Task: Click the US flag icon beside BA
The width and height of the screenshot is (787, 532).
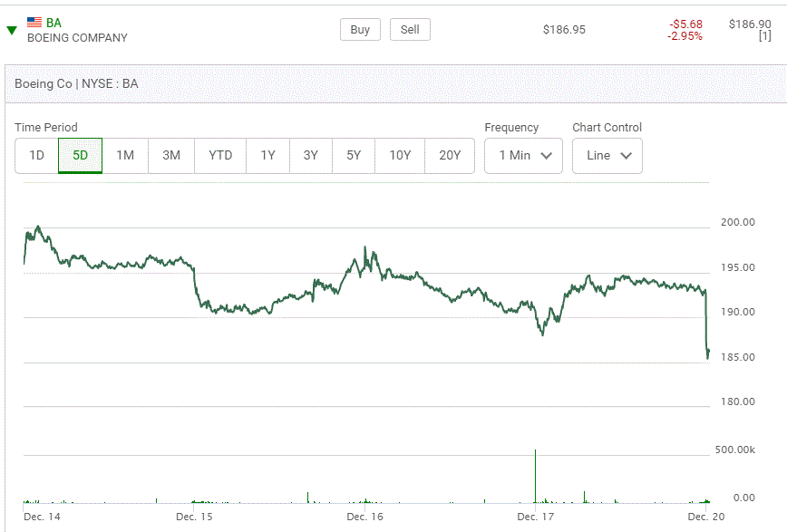Action: click(x=34, y=22)
